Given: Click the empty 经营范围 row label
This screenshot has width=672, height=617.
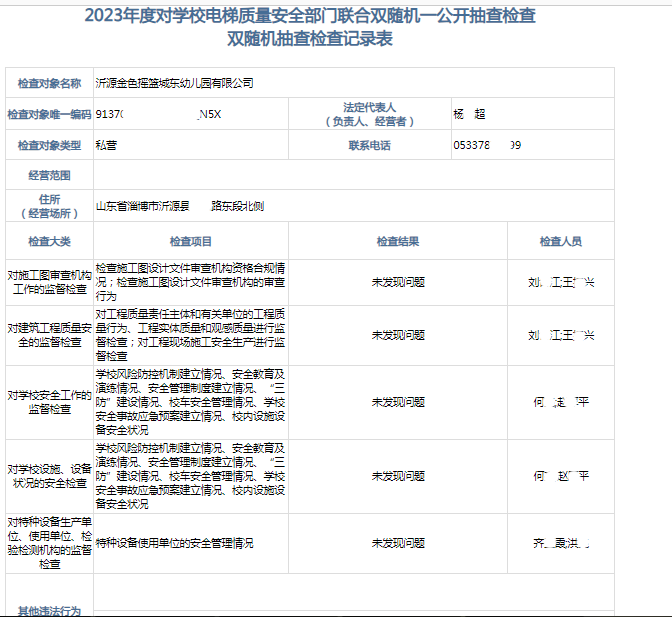Looking at the screenshot, I should tap(49, 175).
